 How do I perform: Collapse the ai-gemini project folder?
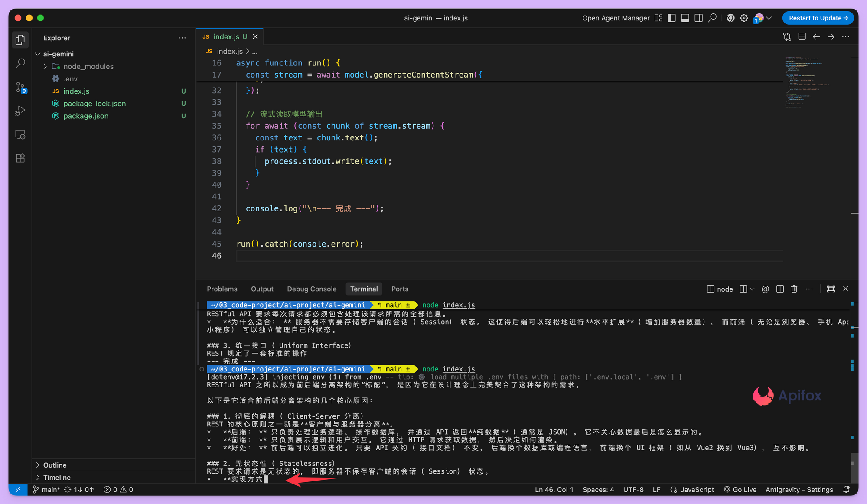(x=58, y=54)
